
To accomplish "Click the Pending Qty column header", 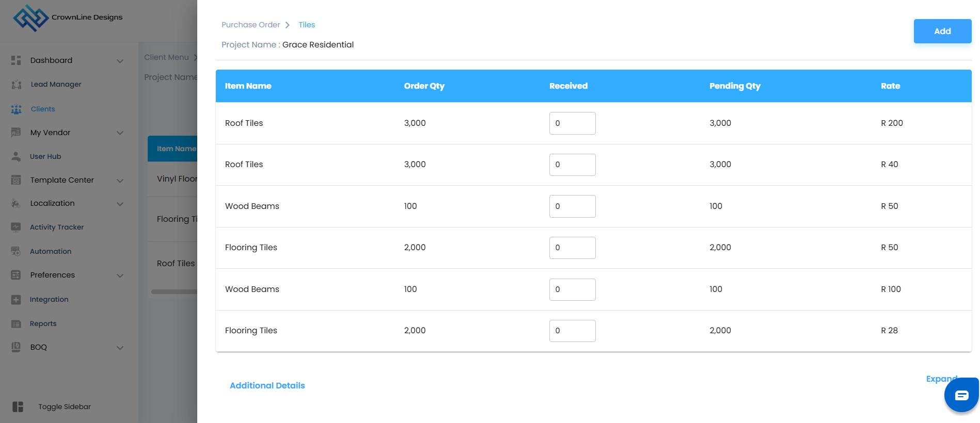I will tap(735, 86).
